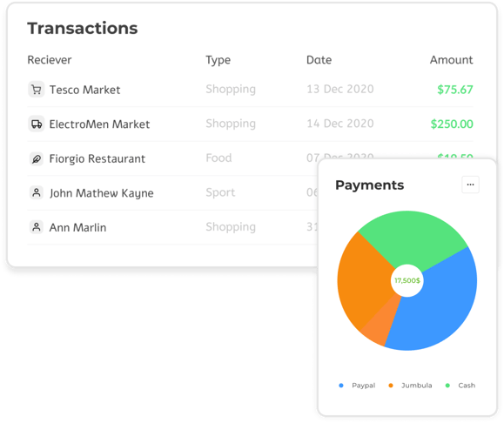The image size is (504, 423).
Task: Open the Payments card three-dot menu
Action: 470,185
